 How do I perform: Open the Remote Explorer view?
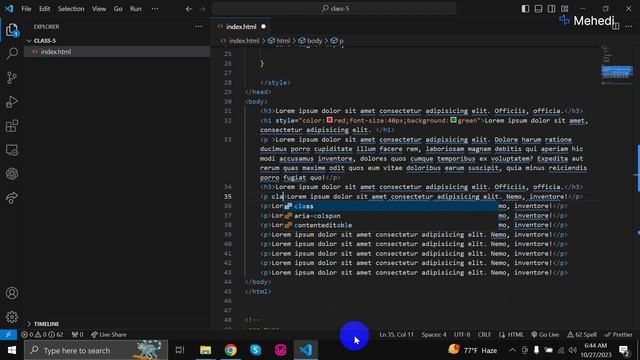pos(12,150)
